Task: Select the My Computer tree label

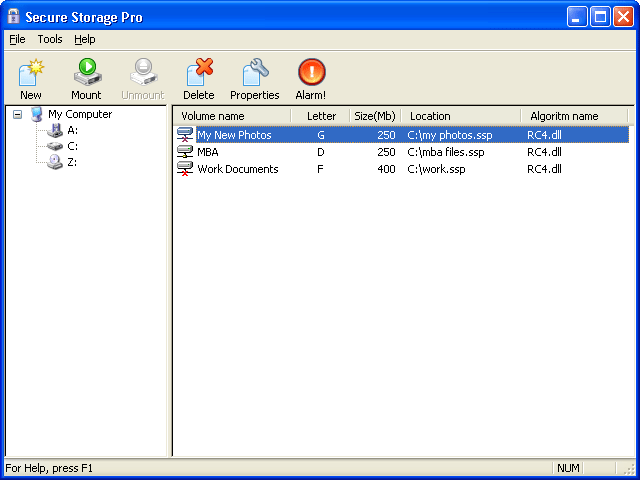Action: [80, 114]
